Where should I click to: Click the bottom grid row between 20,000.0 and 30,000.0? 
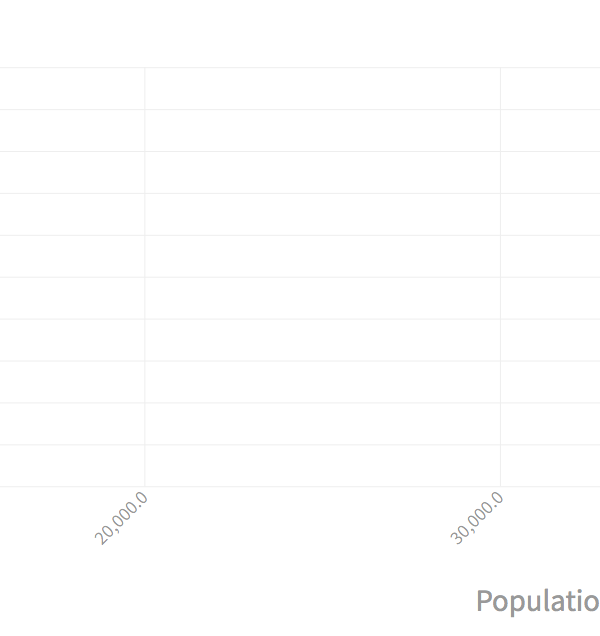pos(322,466)
